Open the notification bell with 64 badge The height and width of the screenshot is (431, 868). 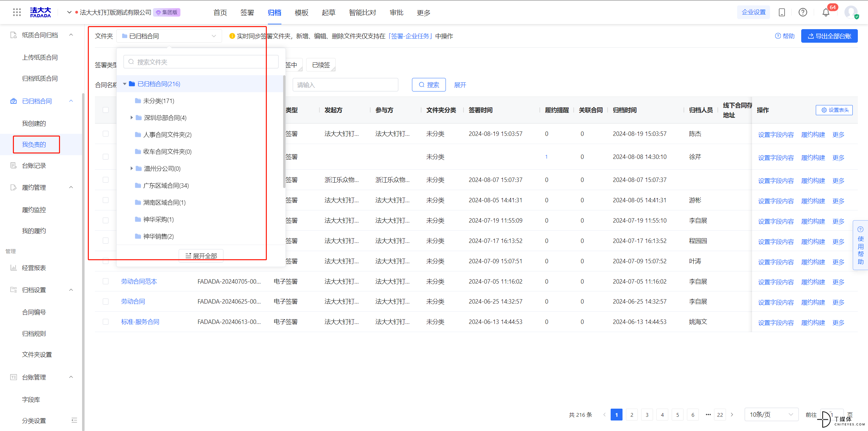point(826,13)
